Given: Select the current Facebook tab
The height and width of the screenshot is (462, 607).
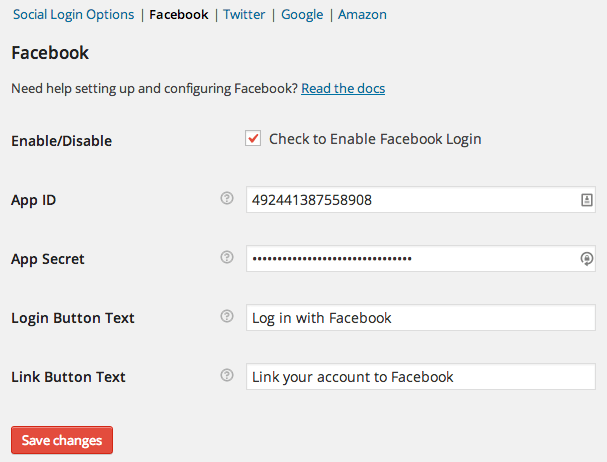Looking at the screenshot, I should [179, 15].
